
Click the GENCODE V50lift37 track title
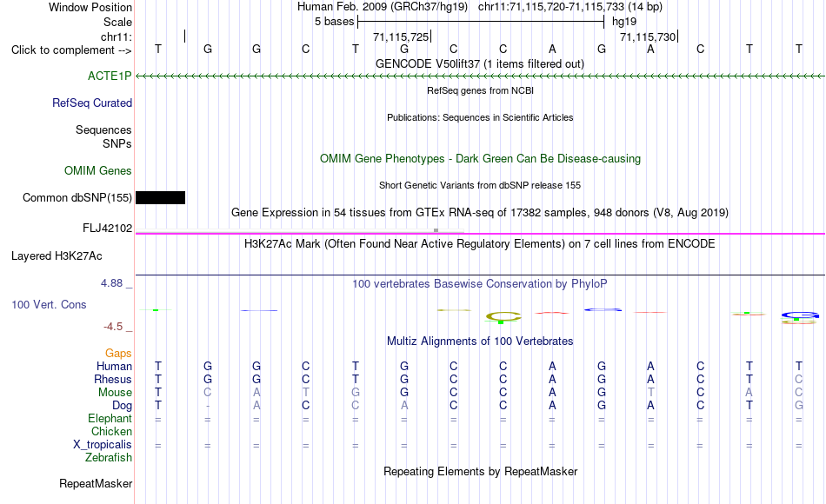click(x=480, y=63)
